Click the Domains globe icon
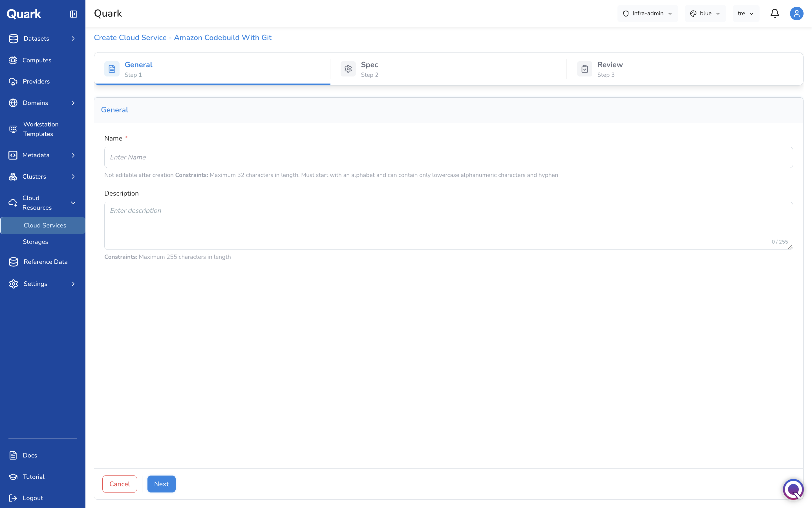This screenshot has height=508, width=812. 13,103
